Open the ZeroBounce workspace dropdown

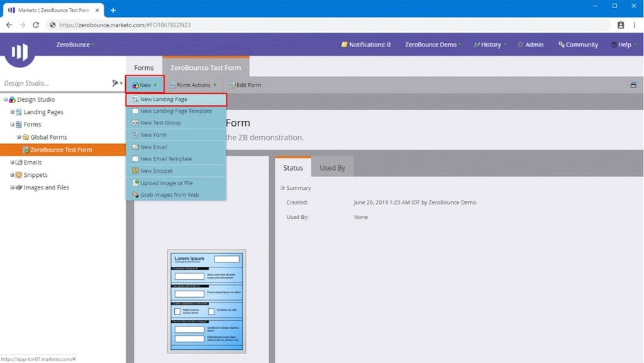tap(75, 44)
